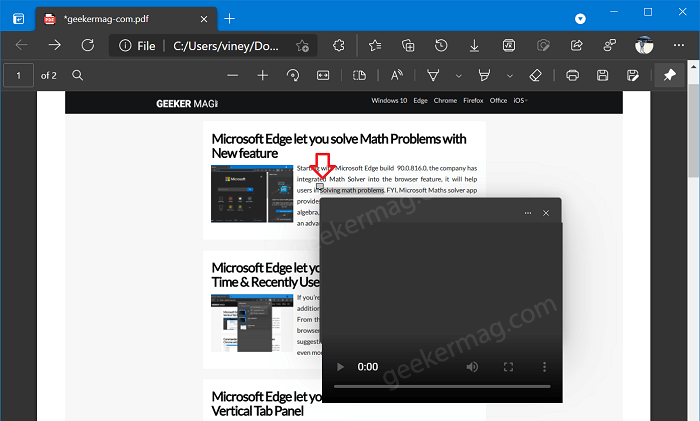Screen dimensions: 700x421
Task: Click the Math Solver article thumbnail
Action: [252, 194]
